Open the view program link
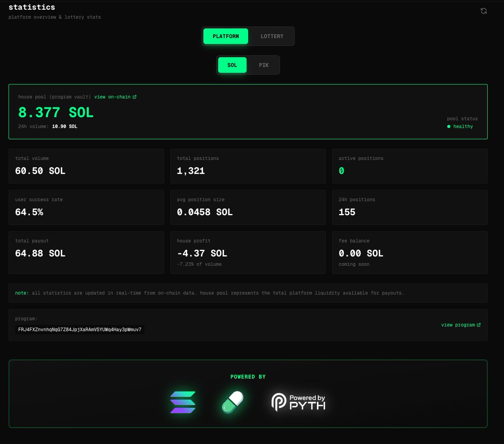This screenshot has width=504, height=444. [x=458, y=325]
